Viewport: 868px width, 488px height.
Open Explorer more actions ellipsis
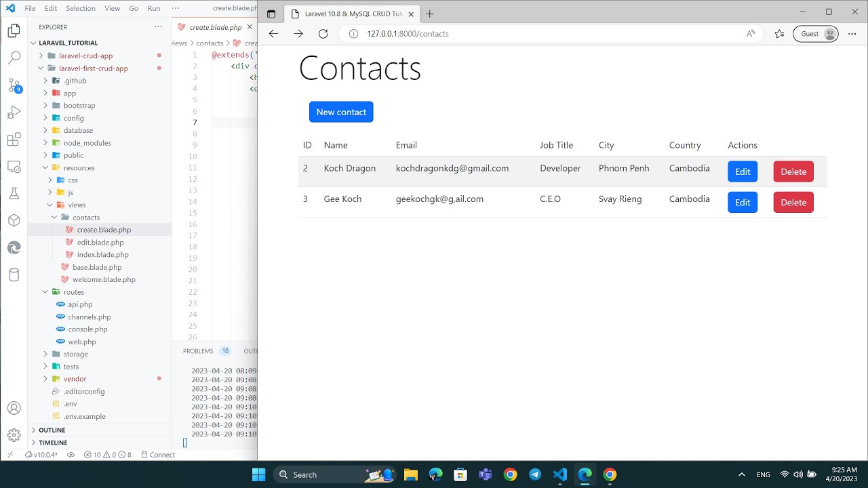(x=158, y=27)
